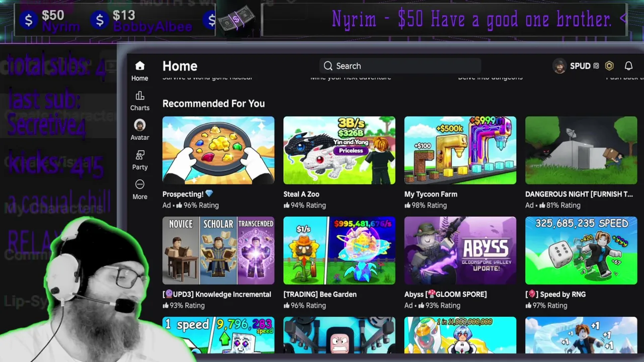The width and height of the screenshot is (644, 362).
Task: Open the angry face game thumbnail
Action: point(339,335)
